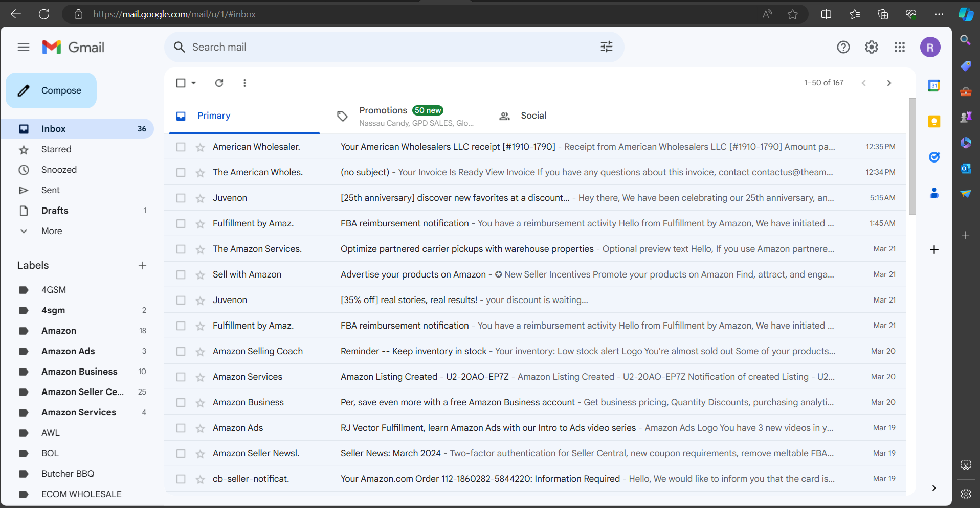The image size is (980, 508).
Task: Open the select-all dropdown arrow
Action: 194,83
